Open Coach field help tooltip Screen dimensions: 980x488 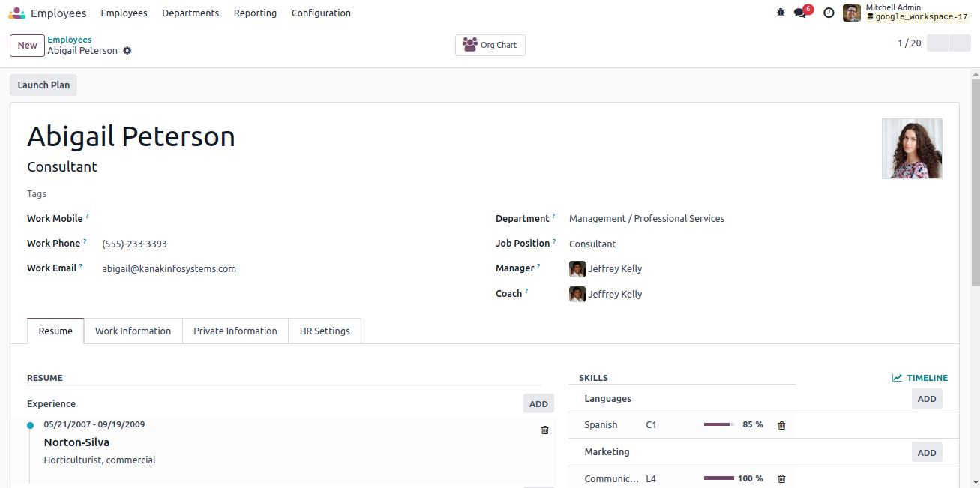tap(526, 291)
